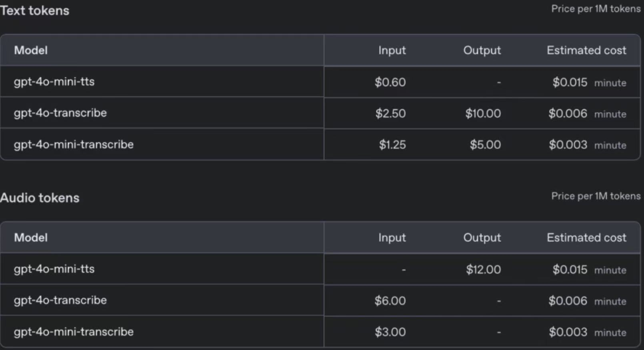
Task: Select gpt-4o-transcribe in the Audio tokens table
Action: pos(60,300)
